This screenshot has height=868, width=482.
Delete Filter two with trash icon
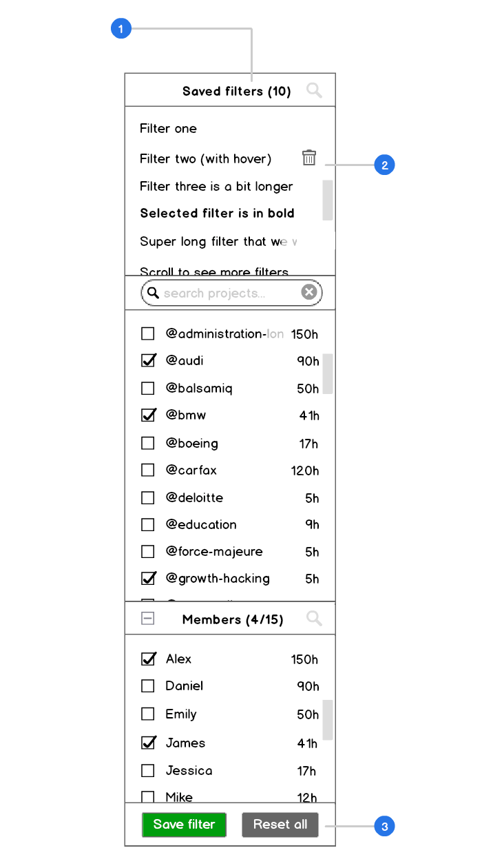coord(309,158)
